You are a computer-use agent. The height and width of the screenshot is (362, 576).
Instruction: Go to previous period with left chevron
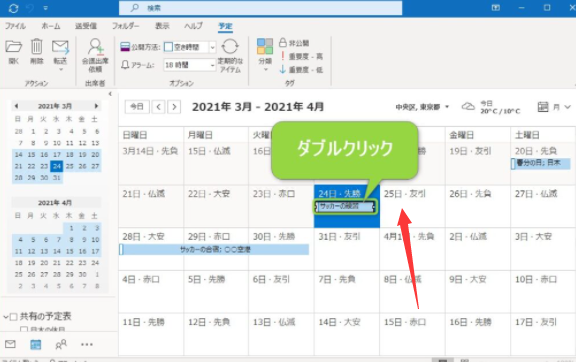(158, 107)
